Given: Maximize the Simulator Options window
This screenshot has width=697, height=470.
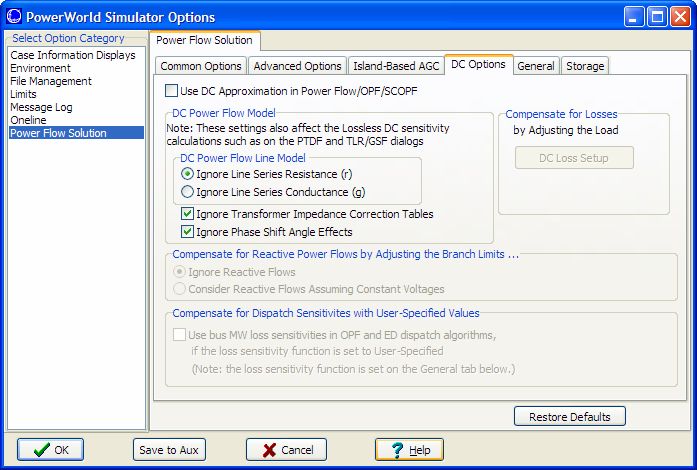Looking at the screenshot, I should click(657, 17).
